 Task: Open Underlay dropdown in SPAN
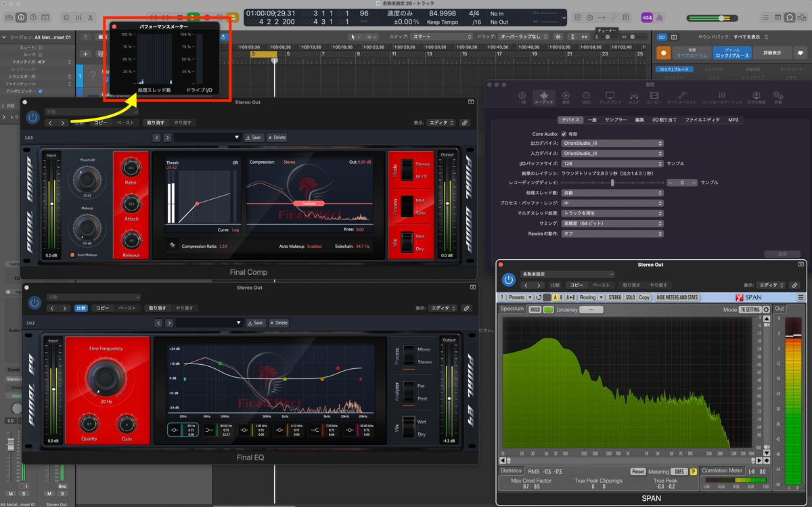point(591,309)
